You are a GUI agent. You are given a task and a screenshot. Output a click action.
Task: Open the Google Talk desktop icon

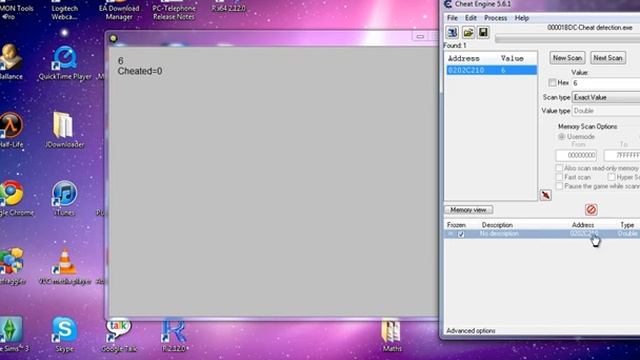[x=119, y=335]
